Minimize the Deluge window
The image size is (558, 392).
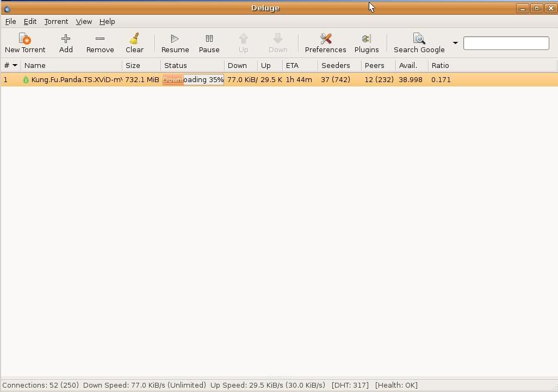point(523,8)
